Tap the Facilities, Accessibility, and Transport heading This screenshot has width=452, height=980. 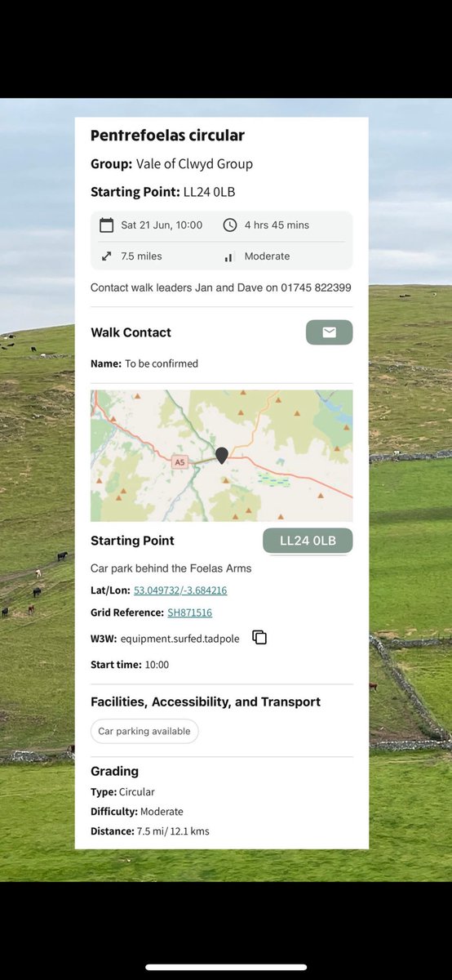(206, 702)
